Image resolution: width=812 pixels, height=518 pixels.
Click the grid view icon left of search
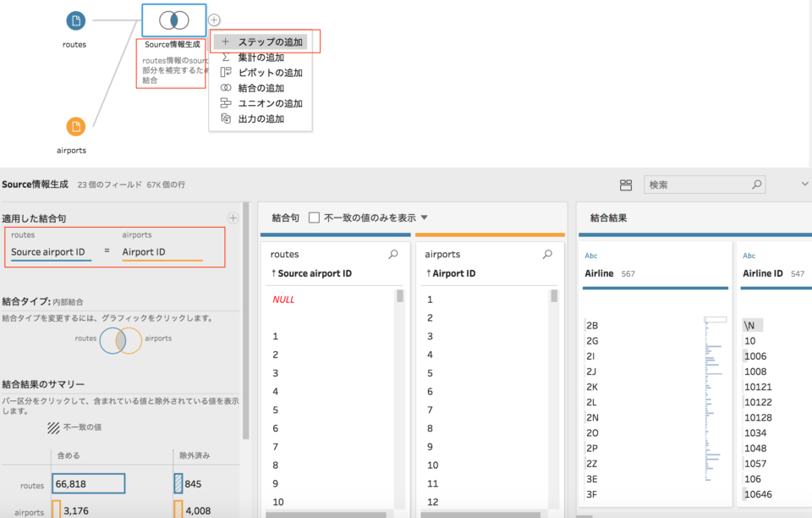[x=626, y=184]
